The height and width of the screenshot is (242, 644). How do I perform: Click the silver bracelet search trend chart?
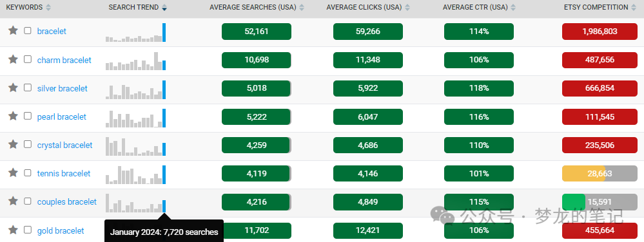[135, 90]
